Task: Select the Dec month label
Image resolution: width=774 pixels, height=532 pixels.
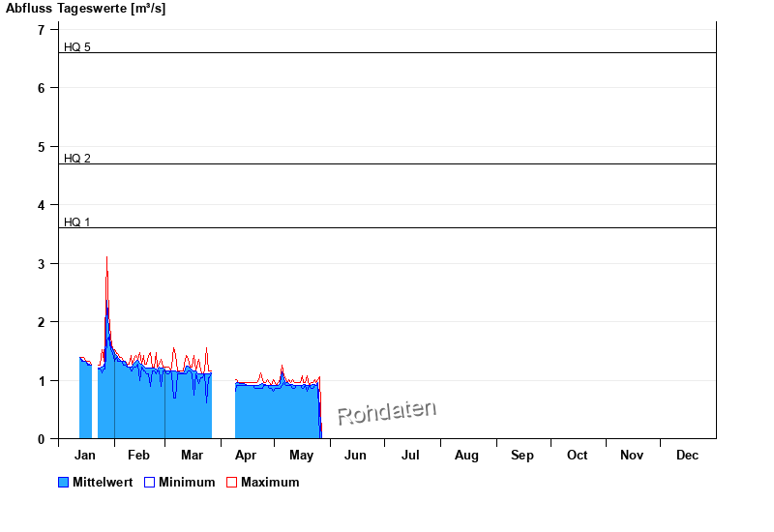Action: [687, 455]
